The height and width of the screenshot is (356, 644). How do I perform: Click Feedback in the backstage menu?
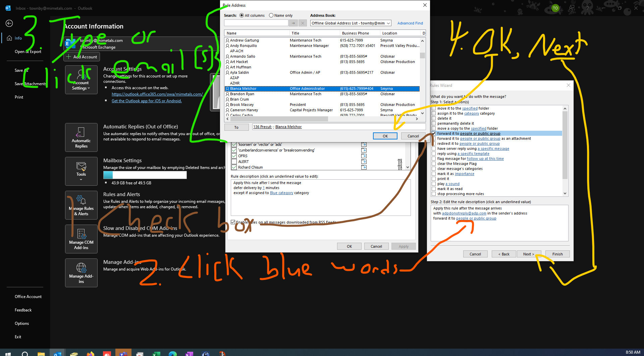tap(23, 310)
